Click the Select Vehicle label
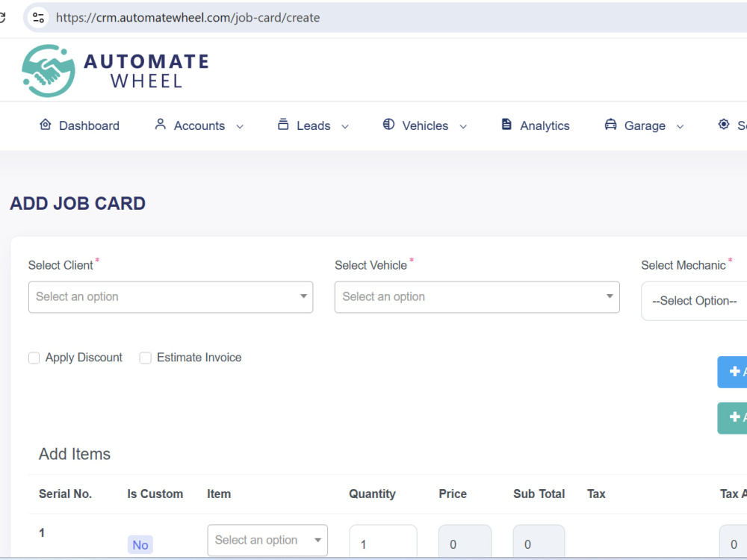The width and height of the screenshot is (747, 560). (371, 265)
